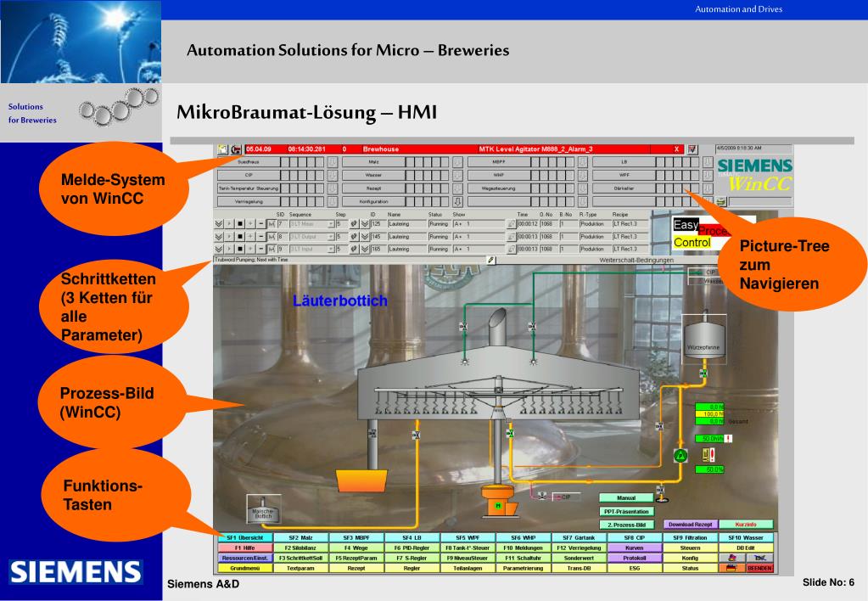Viewport: 868px width, 601px height.
Task: Click the PPT-Präsentation button
Action: tap(627, 511)
